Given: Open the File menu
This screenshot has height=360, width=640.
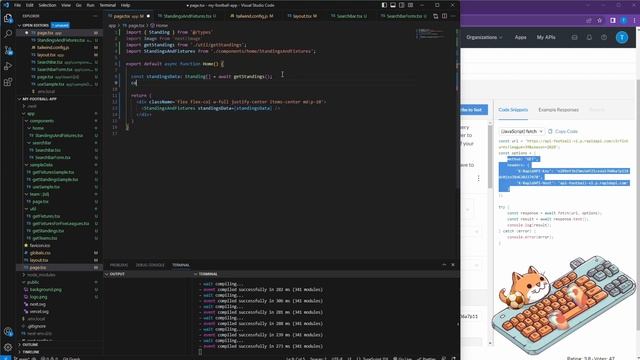Looking at the screenshot, I should [17, 5].
